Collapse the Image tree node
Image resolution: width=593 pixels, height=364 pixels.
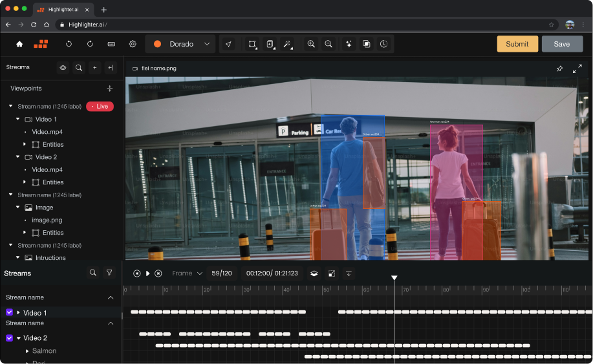click(17, 207)
